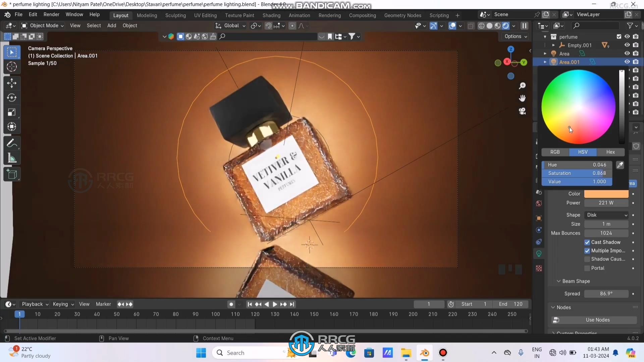
Task: Enable Cast Shadow checkbox
Action: (x=587, y=242)
